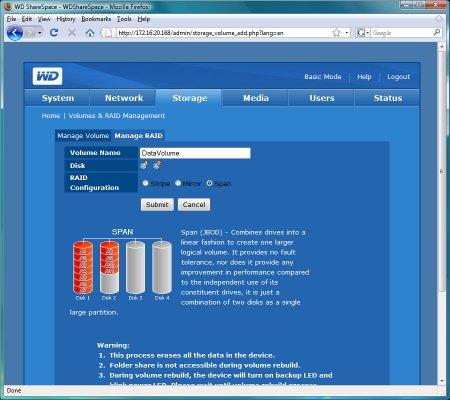Follow the Home breadcrumb link

click(x=51, y=116)
